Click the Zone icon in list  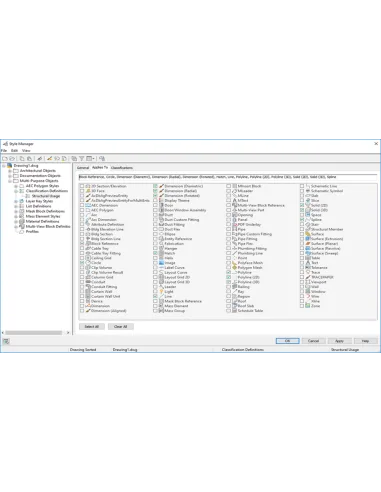pyautogui.click(x=308, y=306)
